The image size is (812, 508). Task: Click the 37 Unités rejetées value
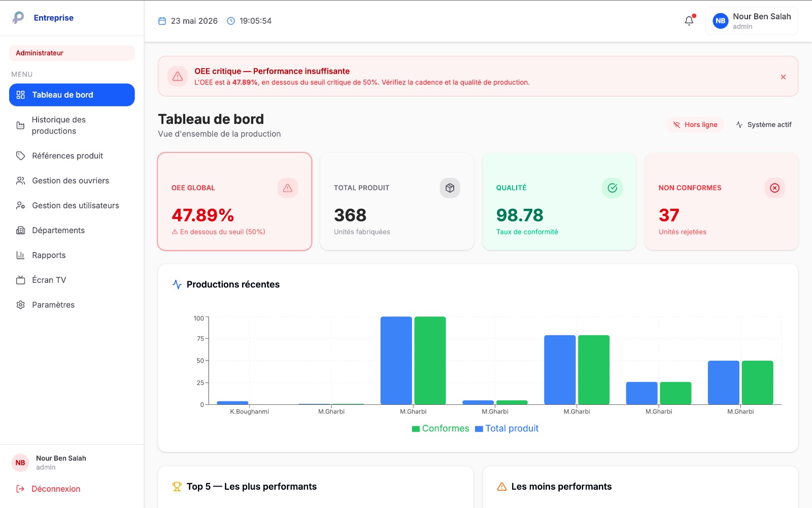[x=669, y=215]
